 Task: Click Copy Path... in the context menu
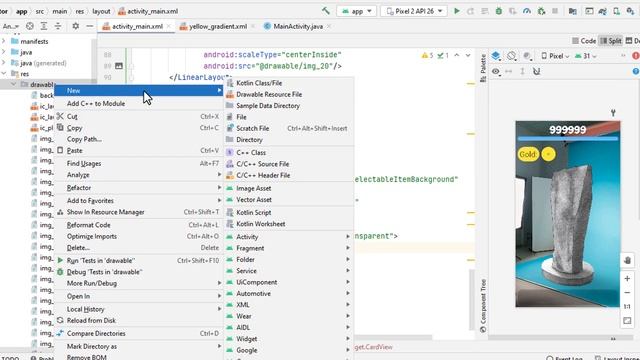[139, 139]
